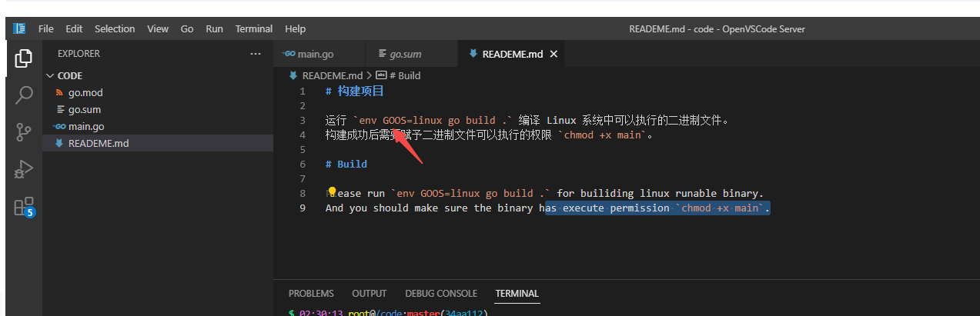The image size is (980, 316).
Task: Click the READEME.md breadcrumb segment
Action: point(332,75)
